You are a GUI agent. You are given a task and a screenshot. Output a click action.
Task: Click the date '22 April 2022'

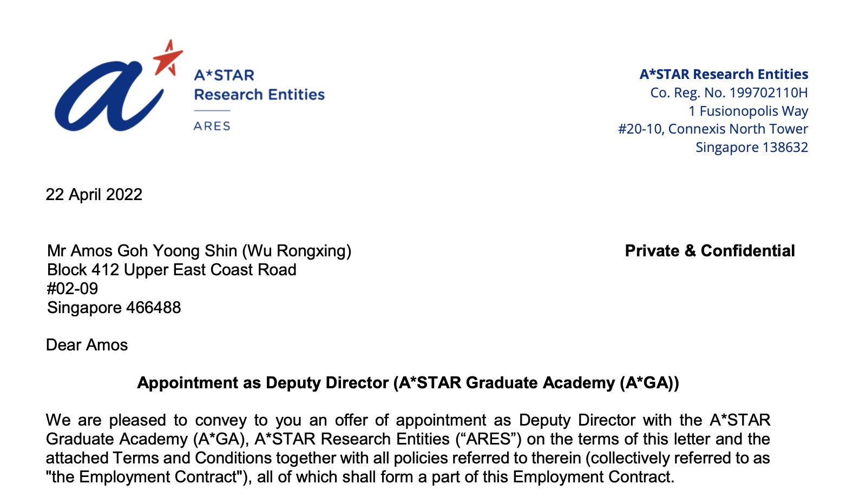[94, 195]
